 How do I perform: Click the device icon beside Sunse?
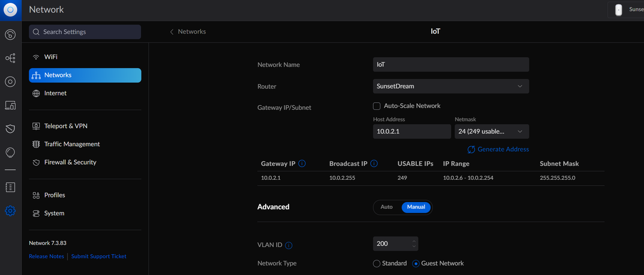click(x=619, y=10)
